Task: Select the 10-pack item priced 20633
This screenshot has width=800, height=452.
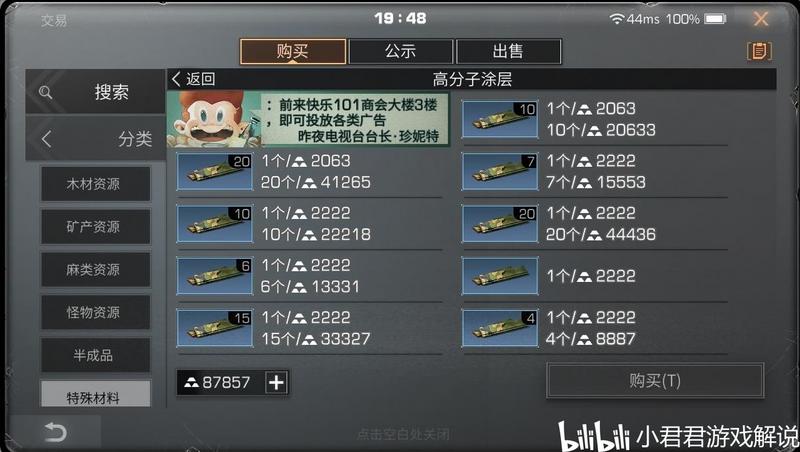Action: pyautogui.click(x=594, y=119)
